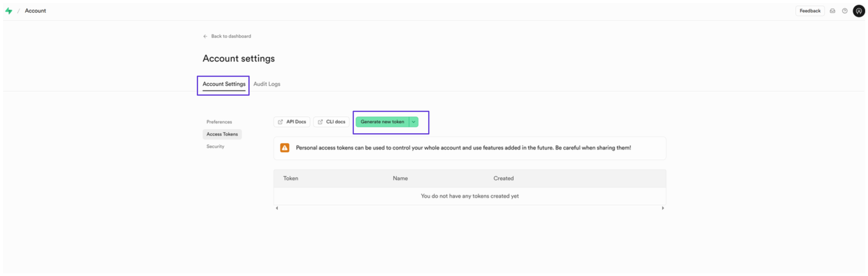Click the orange warning icon

coord(284,148)
